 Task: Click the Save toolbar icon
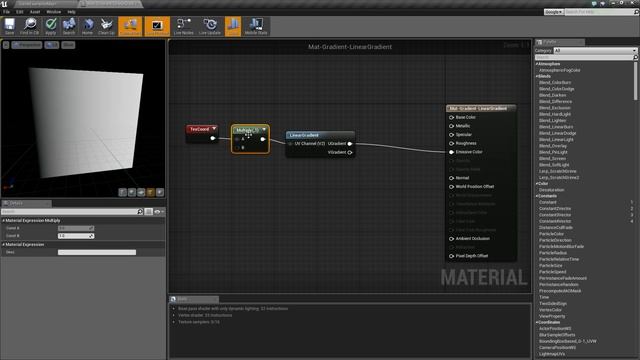[9, 26]
